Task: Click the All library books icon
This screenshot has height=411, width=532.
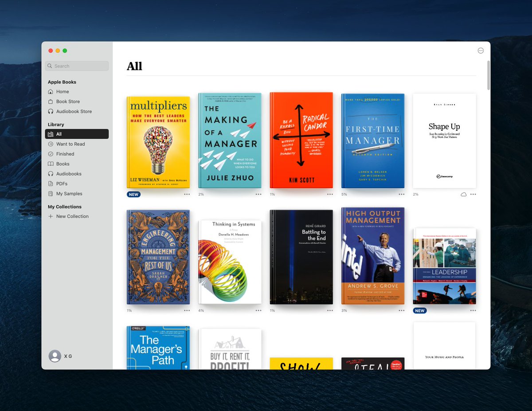Action: click(x=51, y=134)
